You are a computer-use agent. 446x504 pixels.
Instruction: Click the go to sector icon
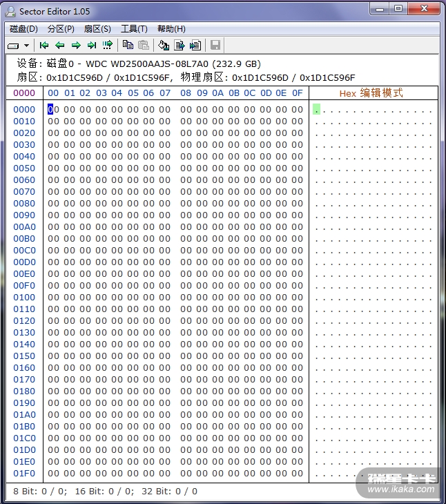[x=108, y=46]
